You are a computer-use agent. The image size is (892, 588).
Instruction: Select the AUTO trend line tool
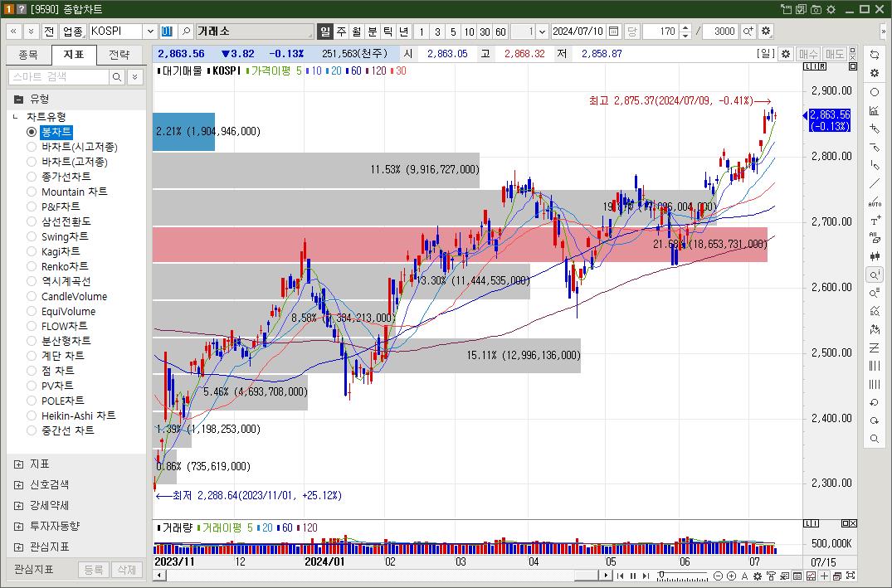pyautogui.click(x=875, y=202)
